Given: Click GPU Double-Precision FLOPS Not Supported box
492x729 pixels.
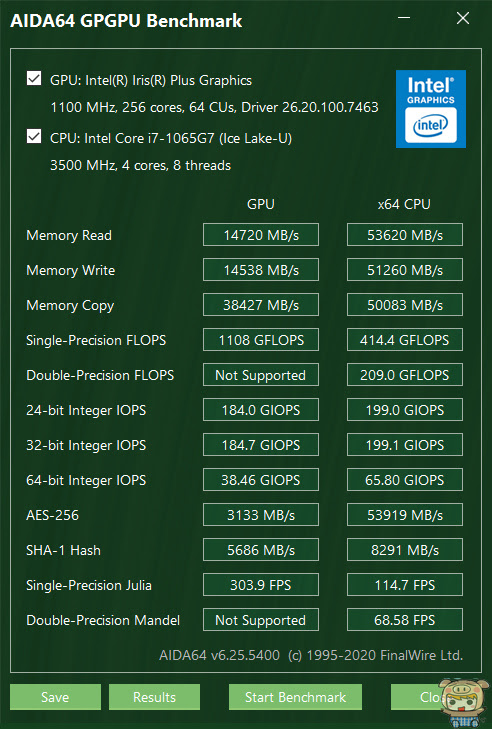Looking at the screenshot, I should [261, 375].
